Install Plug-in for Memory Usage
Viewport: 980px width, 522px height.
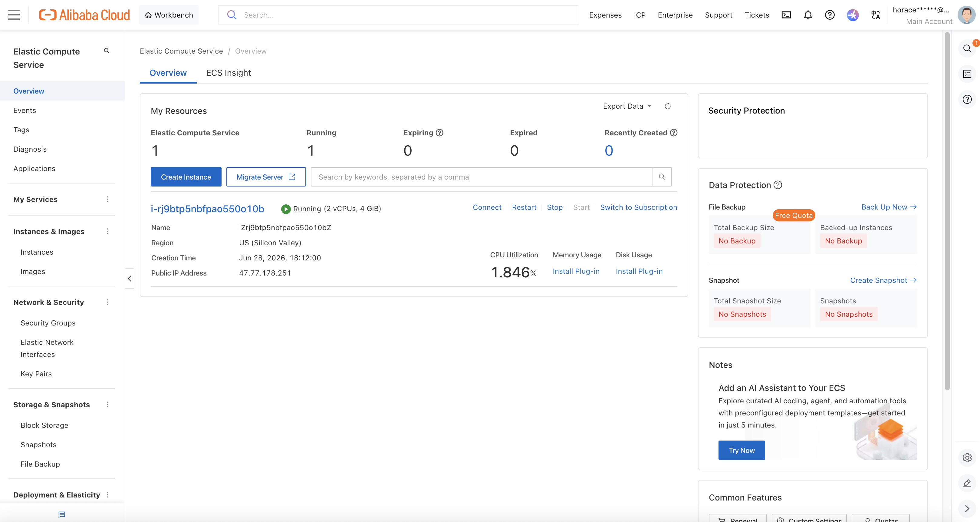pos(576,271)
